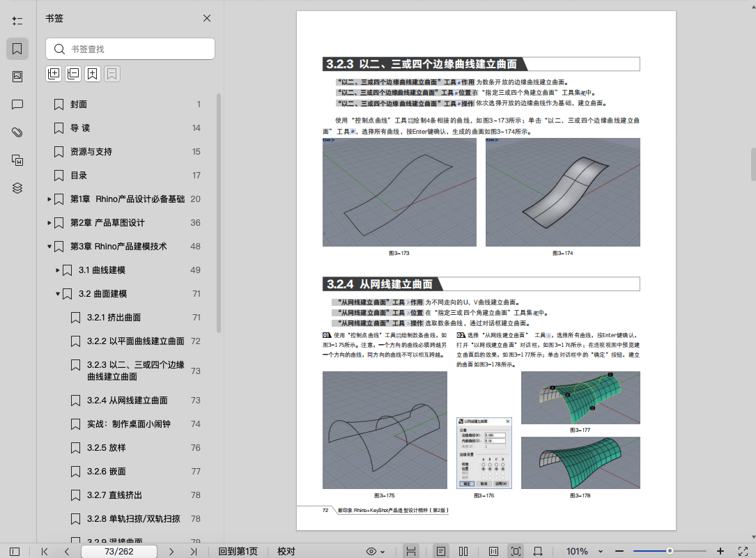Screen dimensions: 756x558
Task: Jump to 实战：制作桌面小闹钟 bookmark
Action: coord(129,424)
